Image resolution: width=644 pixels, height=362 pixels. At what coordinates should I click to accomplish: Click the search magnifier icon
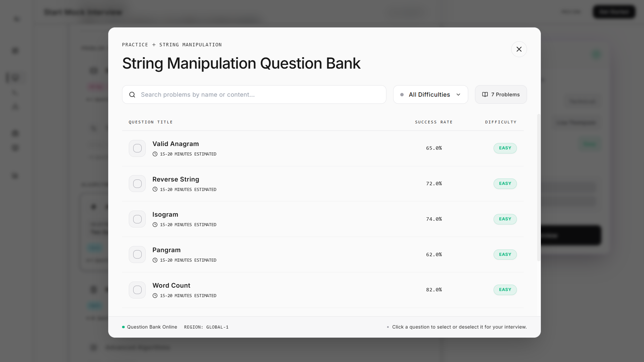pos(132,95)
